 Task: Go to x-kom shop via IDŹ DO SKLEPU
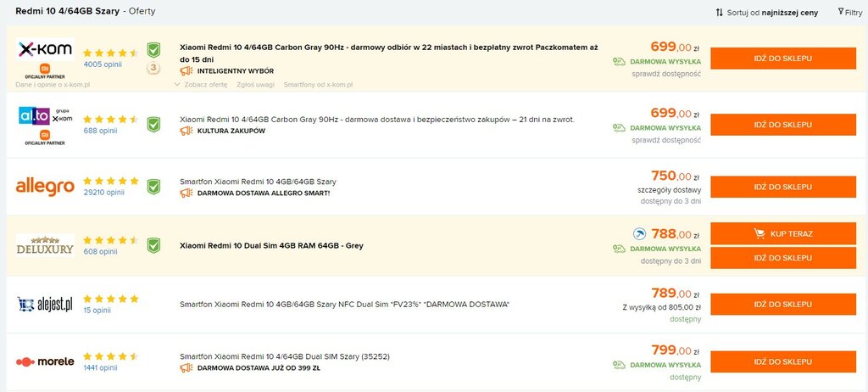(x=782, y=59)
